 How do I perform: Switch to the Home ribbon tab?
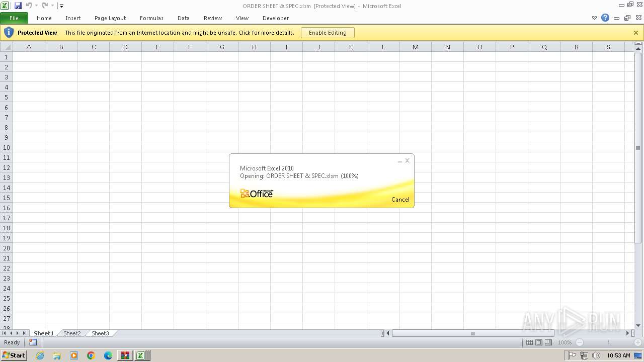coord(44,18)
